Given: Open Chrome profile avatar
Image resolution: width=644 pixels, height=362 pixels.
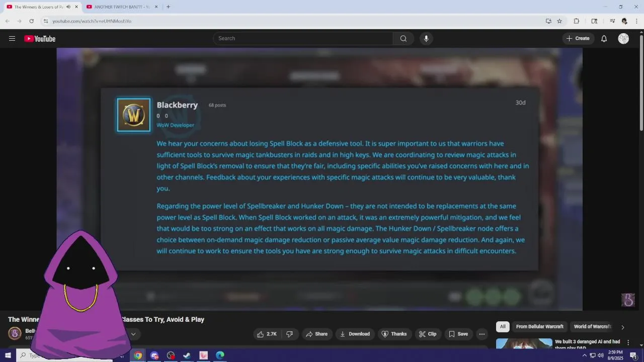Looking at the screenshot, I should pos(624,21).
